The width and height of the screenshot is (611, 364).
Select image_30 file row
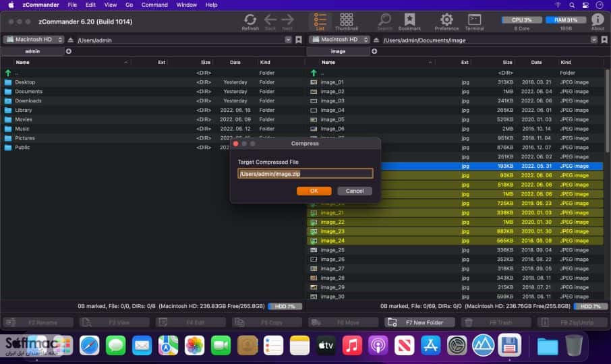456,297
